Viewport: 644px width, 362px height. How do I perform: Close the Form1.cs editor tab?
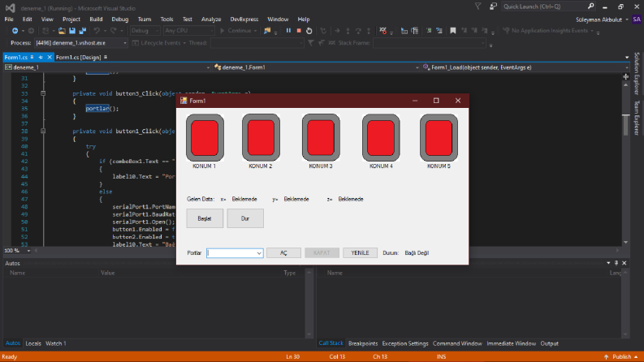(50, 58)
